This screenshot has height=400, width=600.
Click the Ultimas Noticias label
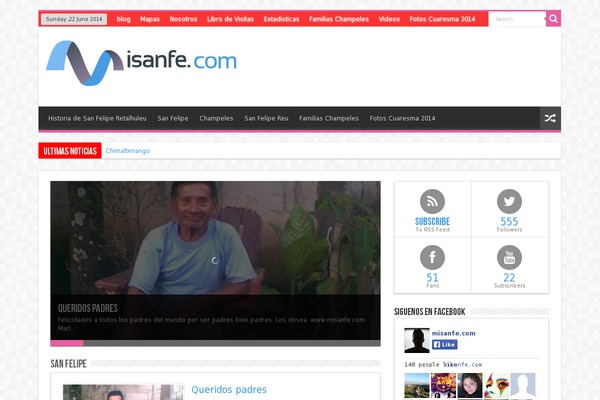click(70, 151)
